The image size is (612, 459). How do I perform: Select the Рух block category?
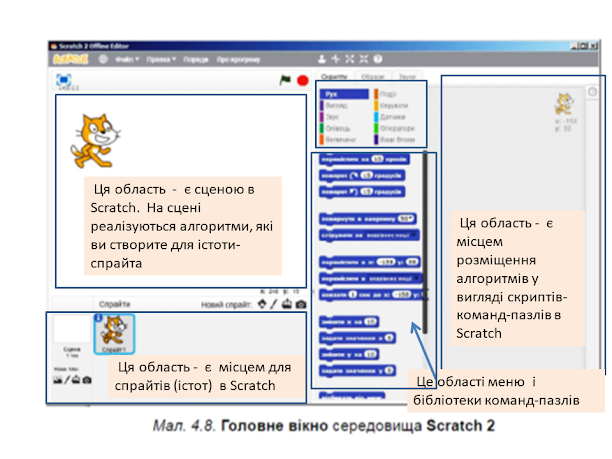(x=344, y=94)
